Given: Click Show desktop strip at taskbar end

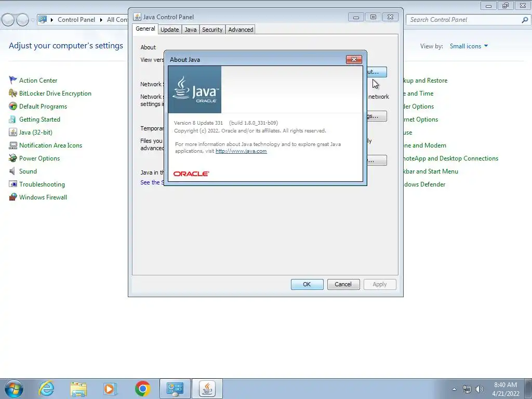Looking at the screenshot, I should 528,389.
